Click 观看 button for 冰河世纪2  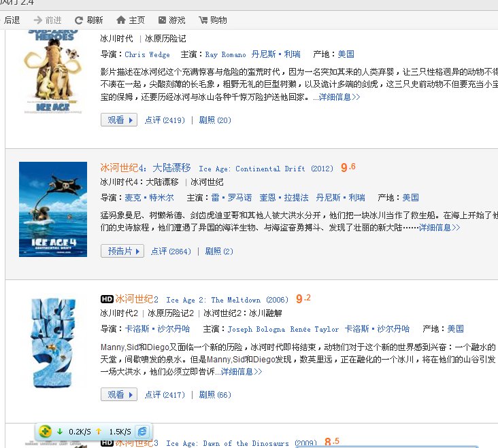(x=119, y=394)
